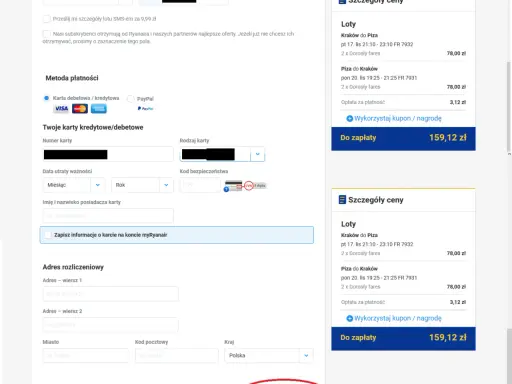Click the American Express logo
This screenshot has width=512, height=384.
tap(99, 109)
